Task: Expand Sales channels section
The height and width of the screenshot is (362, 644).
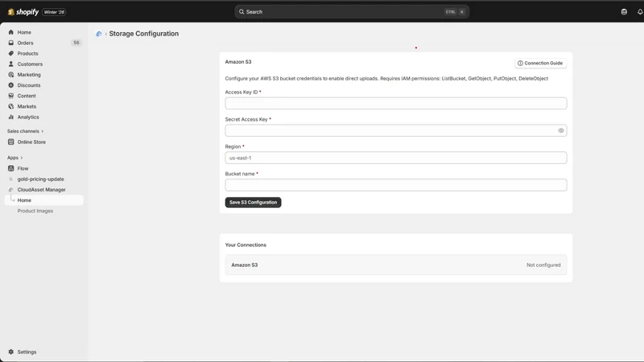Action: pos(25,131)
